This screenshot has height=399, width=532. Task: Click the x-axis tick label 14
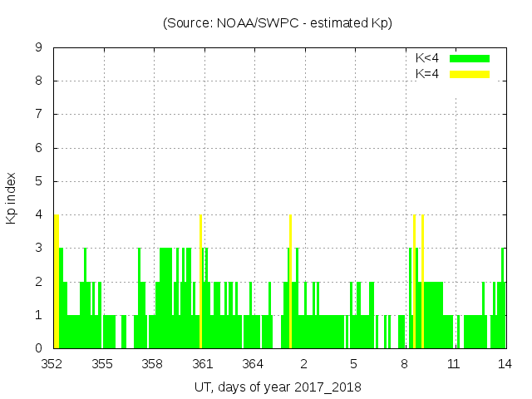click(x=505, y=364)
